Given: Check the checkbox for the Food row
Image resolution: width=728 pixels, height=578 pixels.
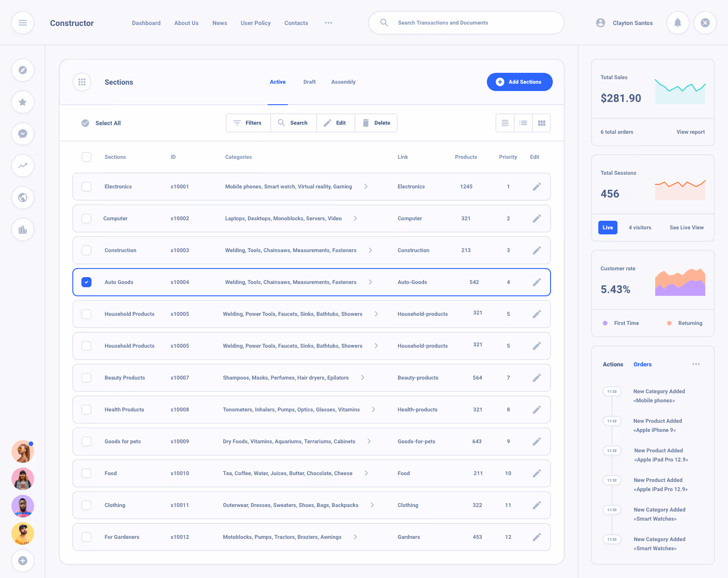Looking at the screenshot, I should coord(86,473).
